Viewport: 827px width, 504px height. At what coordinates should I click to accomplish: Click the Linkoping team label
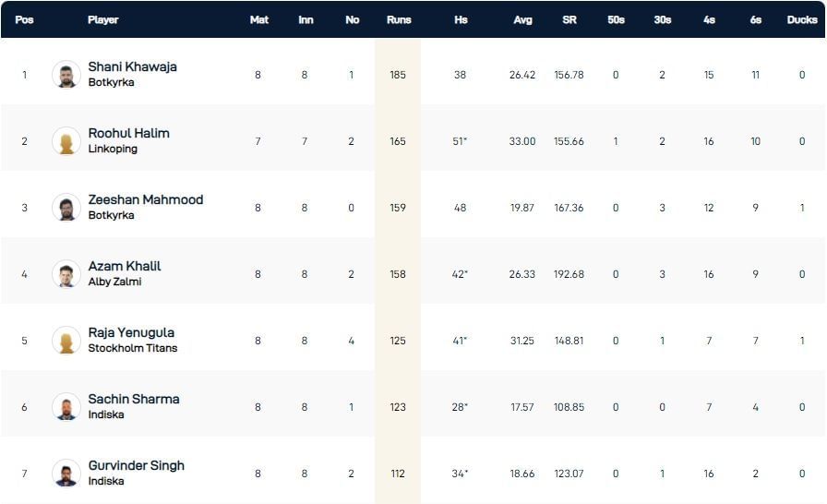pos(113,149)
